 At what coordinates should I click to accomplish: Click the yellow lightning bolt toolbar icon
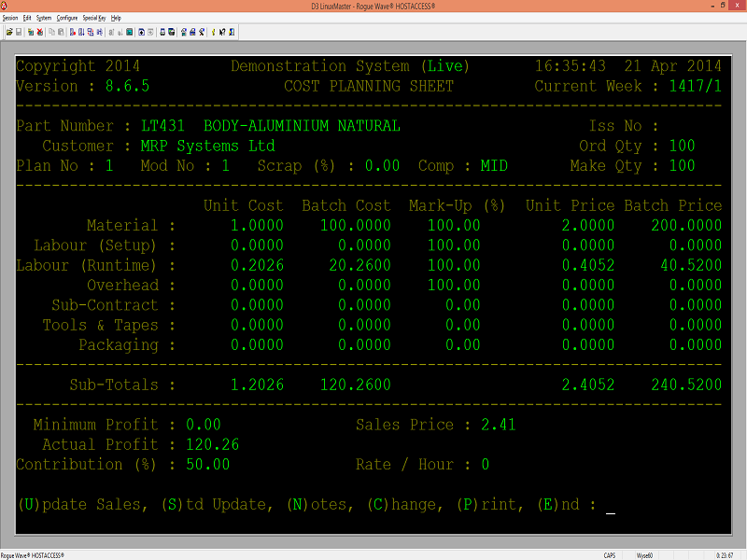point(213,33)
